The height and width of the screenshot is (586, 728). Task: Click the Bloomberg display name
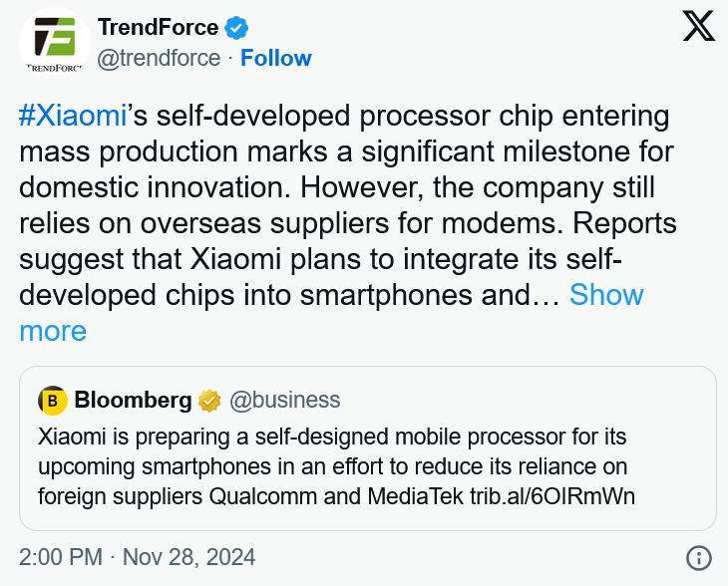pyautogui.click(x=133, y=401)
